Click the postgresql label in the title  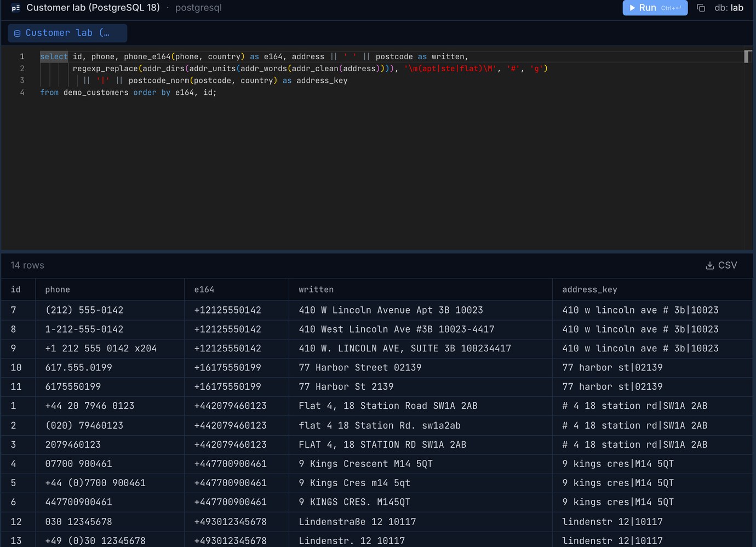point(198,8)
